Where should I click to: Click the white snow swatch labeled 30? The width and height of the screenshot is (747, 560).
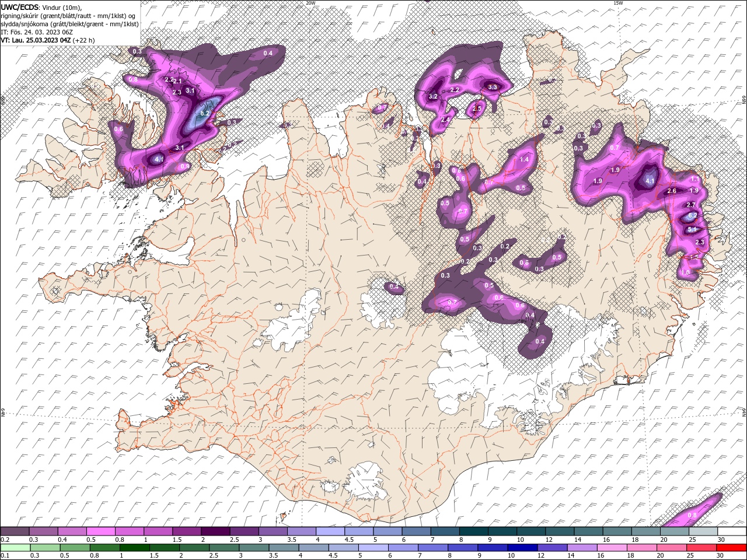click(x=732, y=531)
